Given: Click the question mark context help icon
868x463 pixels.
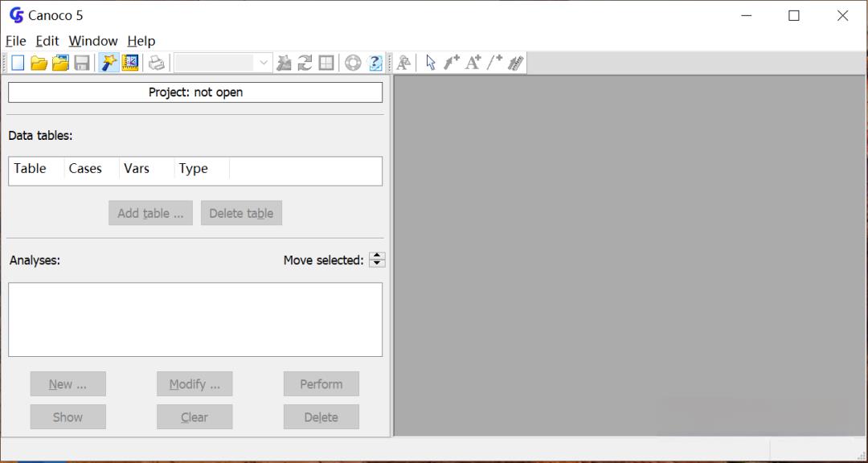Looking at the screenshot, I should [375, 63].
